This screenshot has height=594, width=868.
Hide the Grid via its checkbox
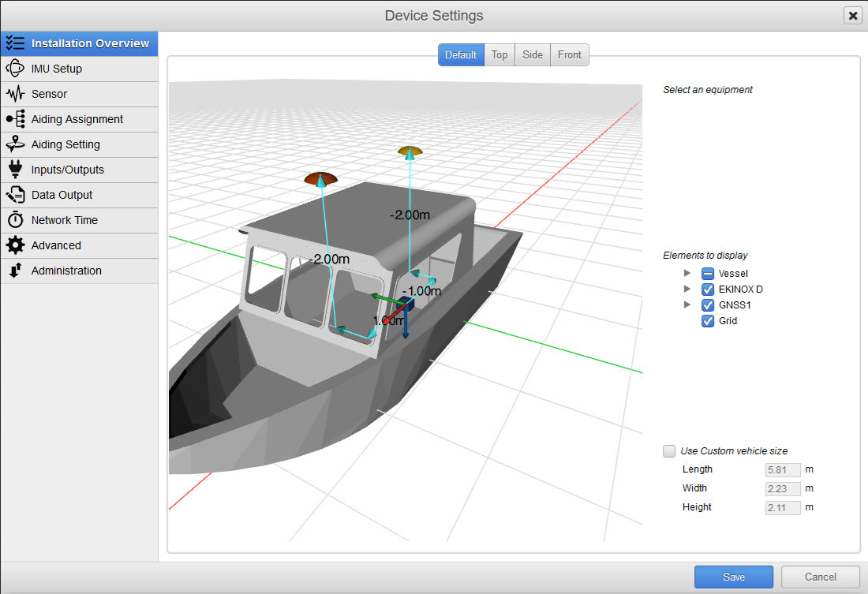click(x=708, y=321)
